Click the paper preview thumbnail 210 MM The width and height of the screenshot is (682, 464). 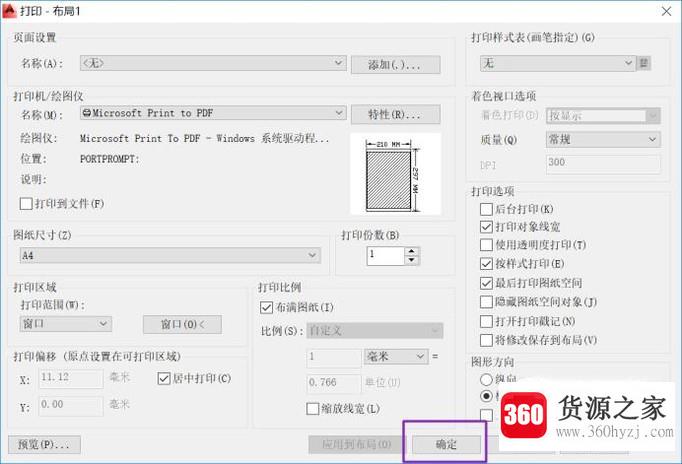396,174
